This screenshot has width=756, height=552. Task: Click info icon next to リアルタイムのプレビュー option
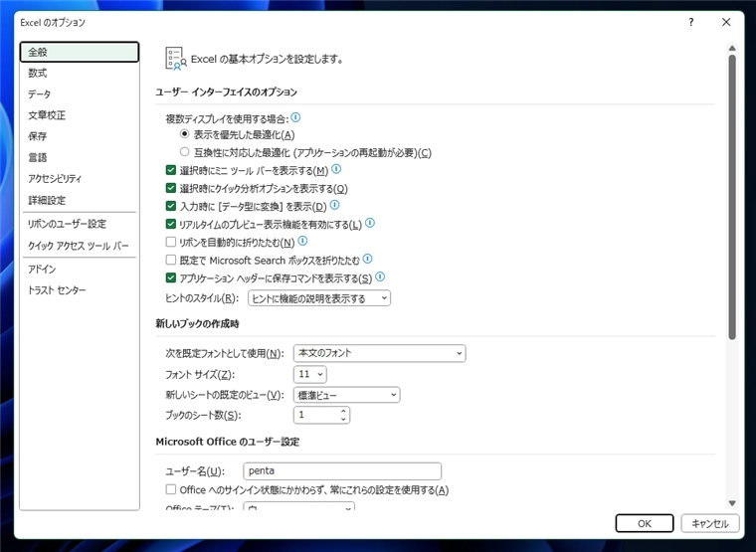(x=370, y=223)
